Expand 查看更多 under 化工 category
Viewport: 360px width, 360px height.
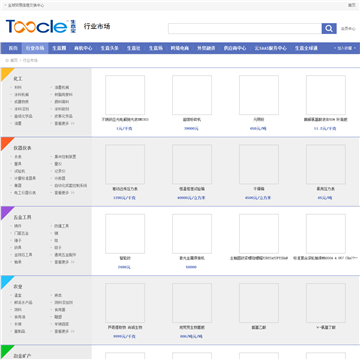point(64,123)
